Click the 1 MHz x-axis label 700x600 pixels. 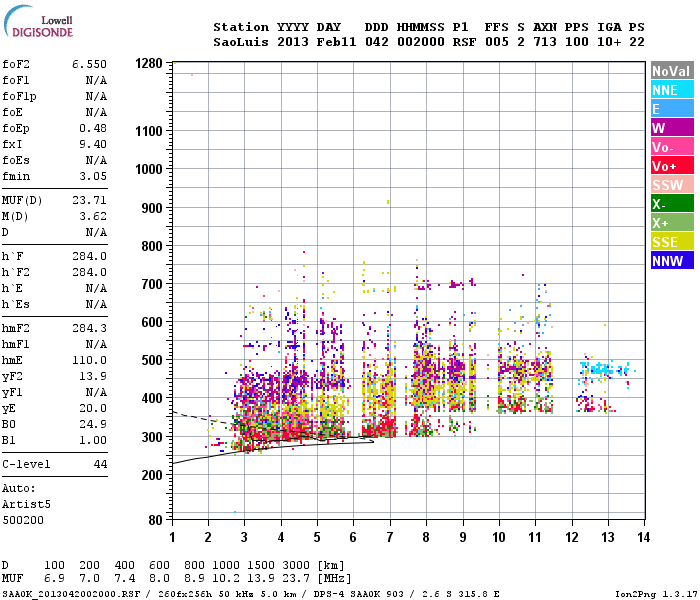(172, 537)
